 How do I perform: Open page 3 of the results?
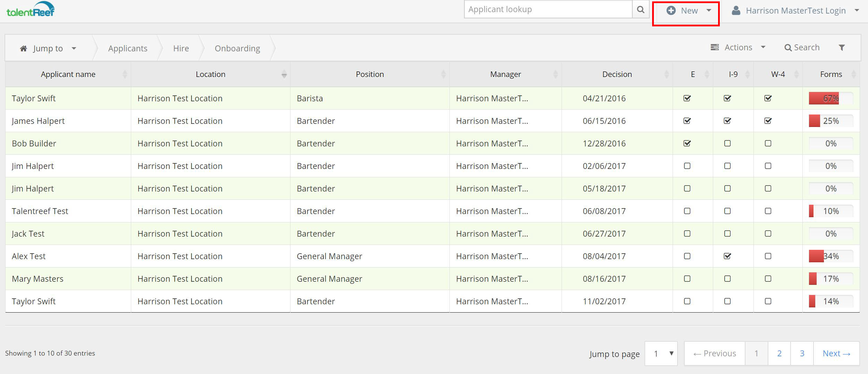(x=802, y=353)
